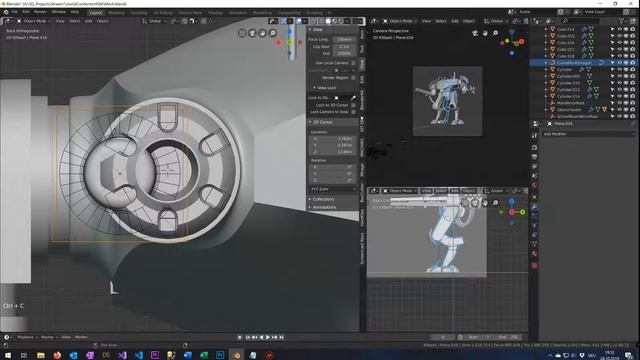Click the pan hand gizmo in main viewport
This screenshot has width=640, height=360.
point(262,33)
